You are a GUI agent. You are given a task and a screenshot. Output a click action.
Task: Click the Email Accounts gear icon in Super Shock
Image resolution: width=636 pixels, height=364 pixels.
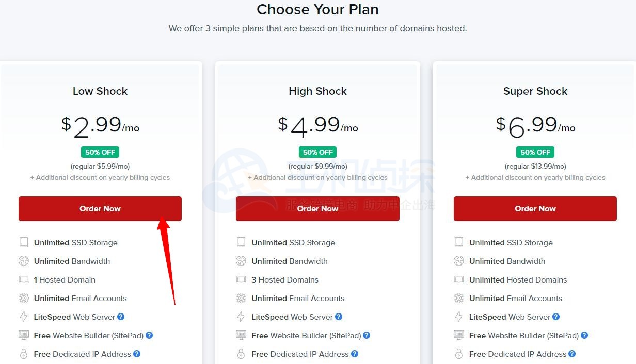(x=459, y=298)
